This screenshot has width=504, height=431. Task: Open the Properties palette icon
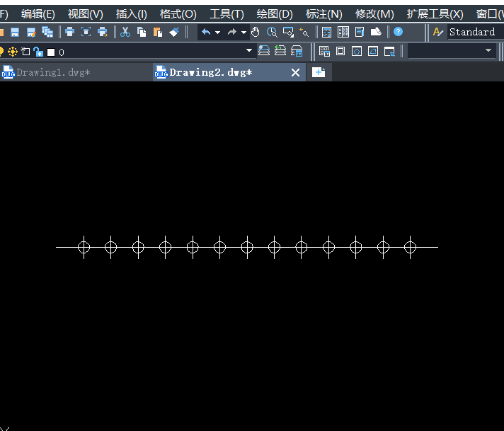point(326,32)
